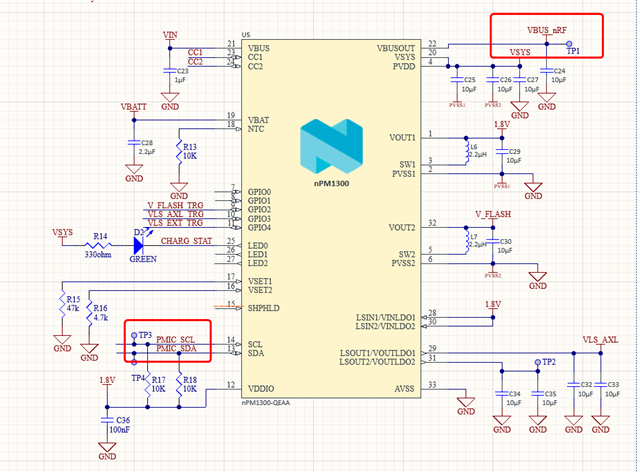Image resolution: width=640 pixels, height=472 pixels.
Task: Select capacitor C23 1µF under VIN
Action: [170, 71]
